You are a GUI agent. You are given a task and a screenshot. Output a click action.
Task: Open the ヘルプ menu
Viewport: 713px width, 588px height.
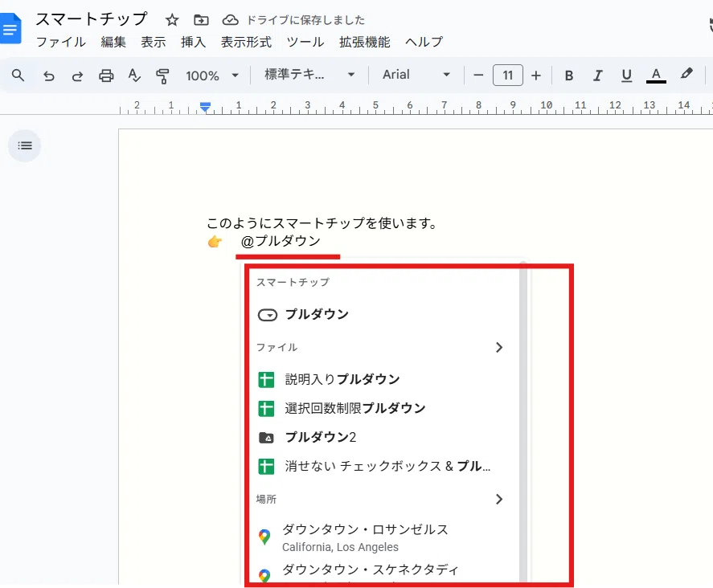coord(424,42)
